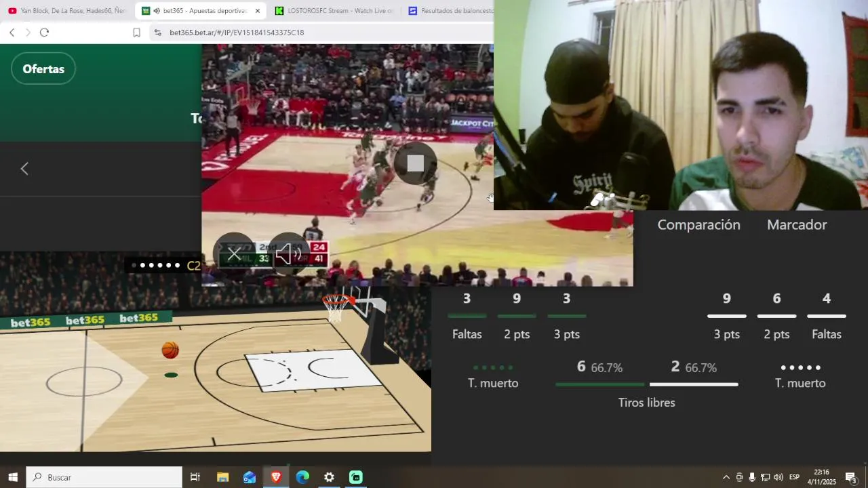Click the white free throw progress bar
868x488 pixels.
pyautogui.click(x=694, y=385)
